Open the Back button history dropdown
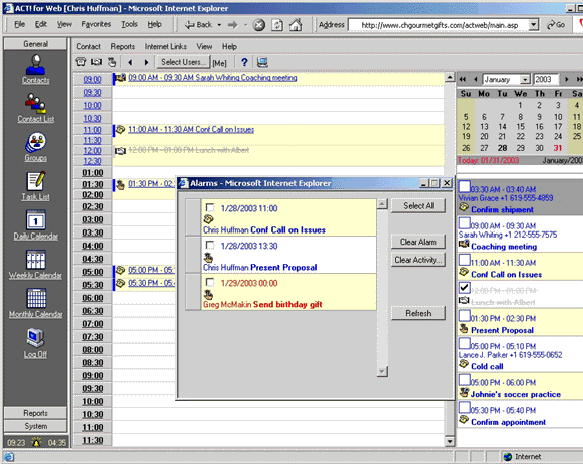The image size is (583, 464). [219, 25]
